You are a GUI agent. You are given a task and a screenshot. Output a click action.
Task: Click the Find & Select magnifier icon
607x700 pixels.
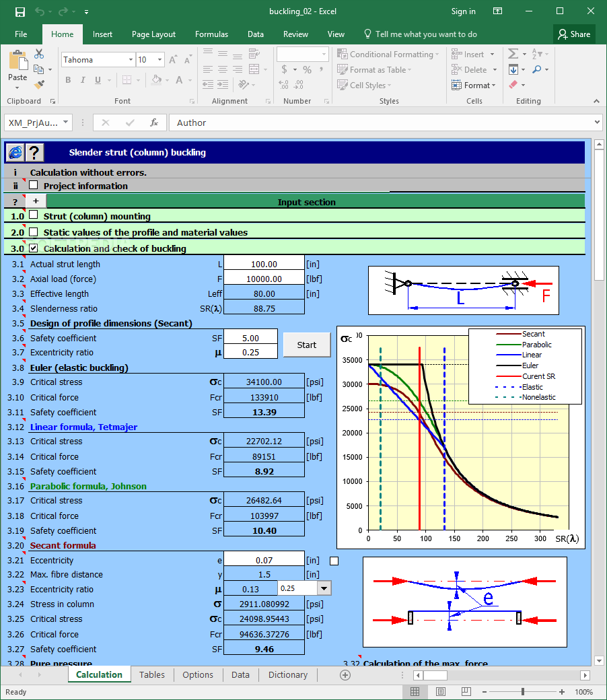point(537,69)
